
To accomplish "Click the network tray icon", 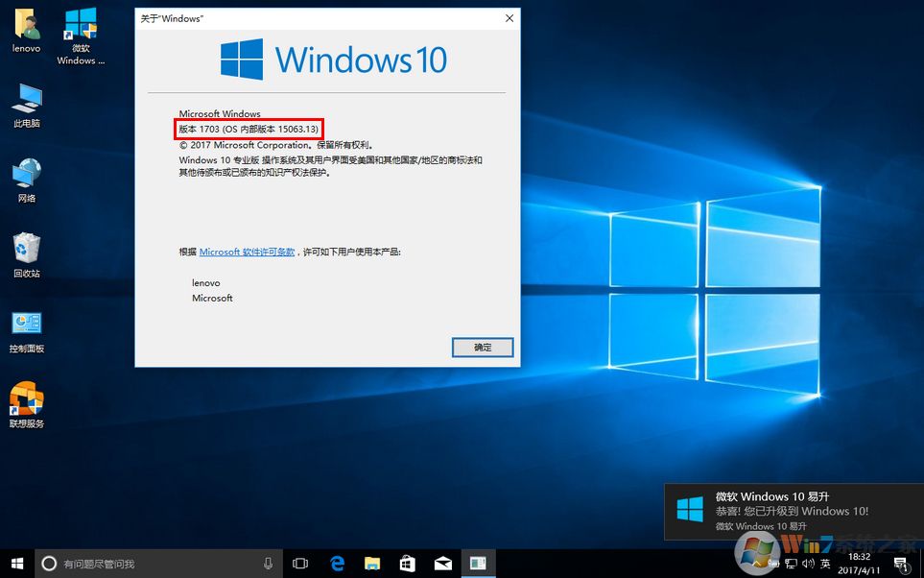I will click(x=792, y=565).
